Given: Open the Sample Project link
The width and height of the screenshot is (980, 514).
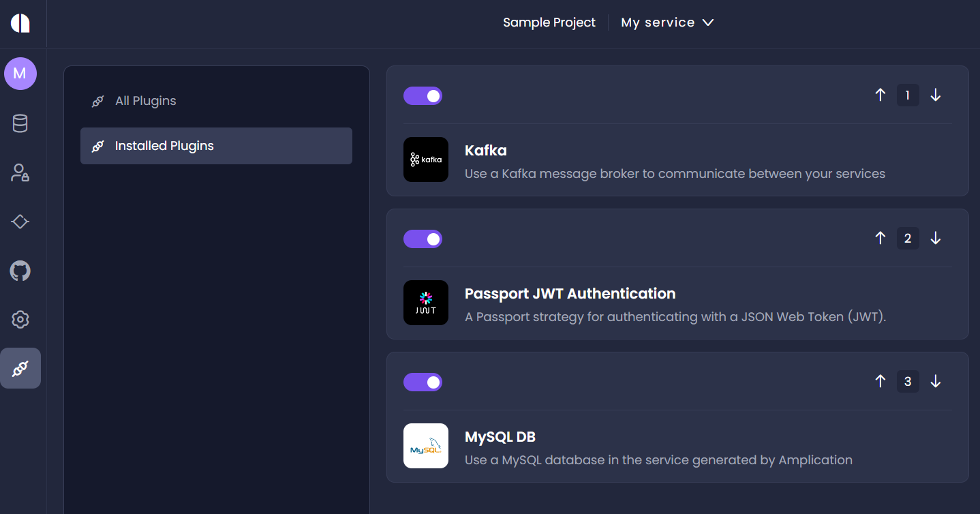Looking at the screenshot, I should pyautogui.click(x=549, y=22).
